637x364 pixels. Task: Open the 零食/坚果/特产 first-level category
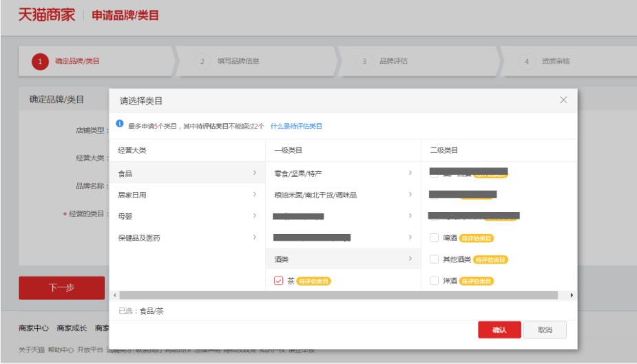pyautogui.click(x=342, y=173)
